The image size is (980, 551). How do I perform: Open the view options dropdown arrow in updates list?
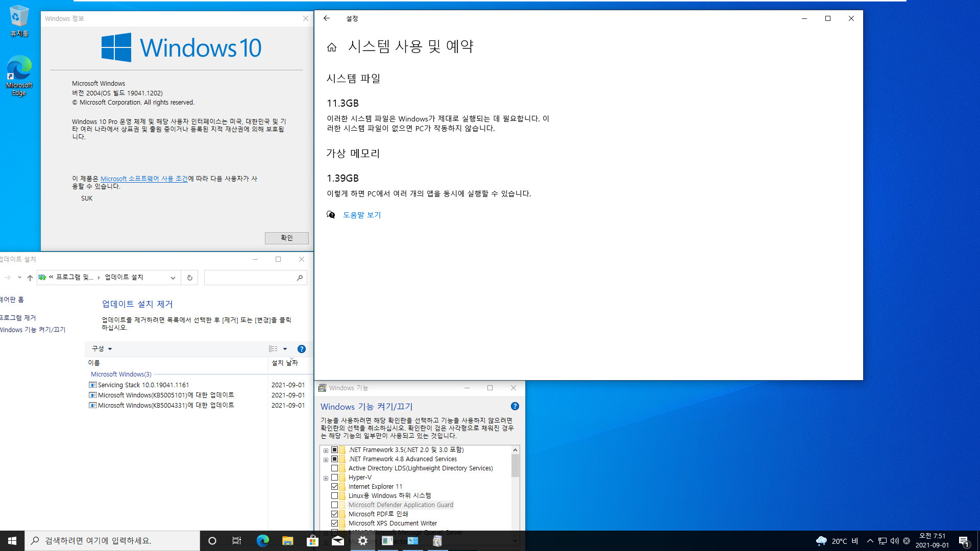tap(285, 349)
